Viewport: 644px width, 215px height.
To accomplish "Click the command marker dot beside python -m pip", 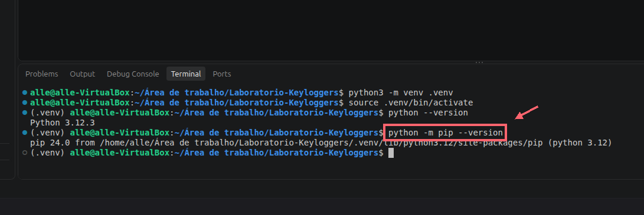I will (x=25, y=133).
